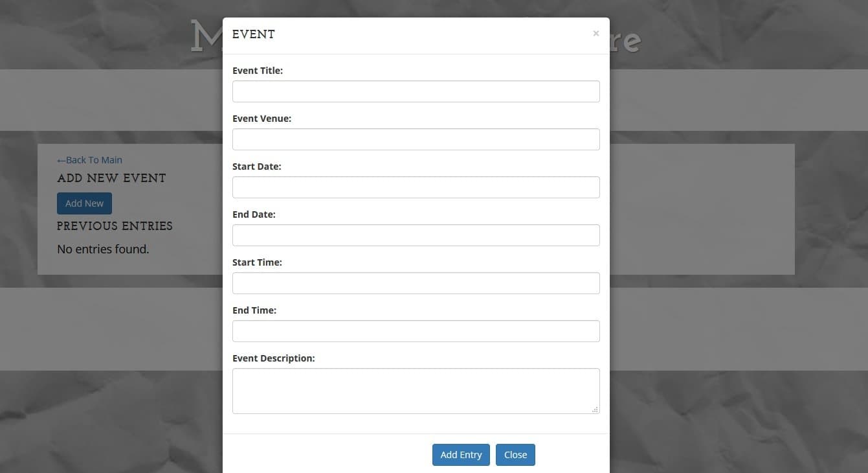The height and width of the screenshot is (473, 868).
Task: Follow the Back To Main link
Action: point(89,160)
